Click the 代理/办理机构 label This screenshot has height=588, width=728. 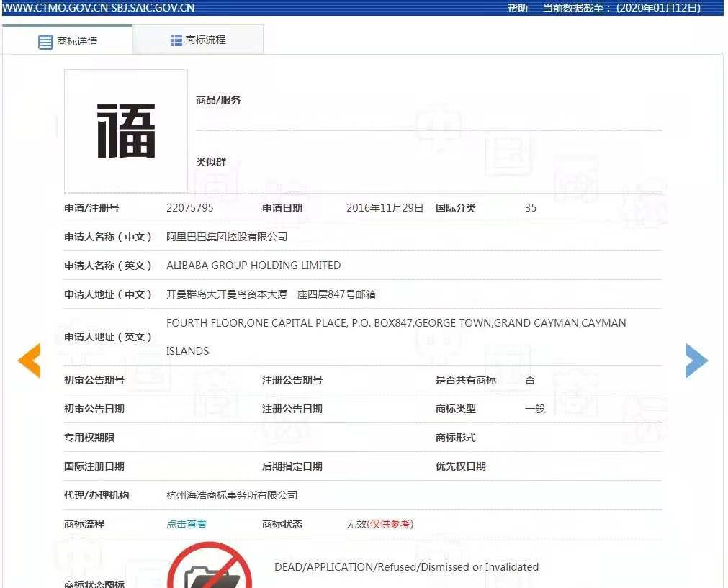tap(96, 495)
